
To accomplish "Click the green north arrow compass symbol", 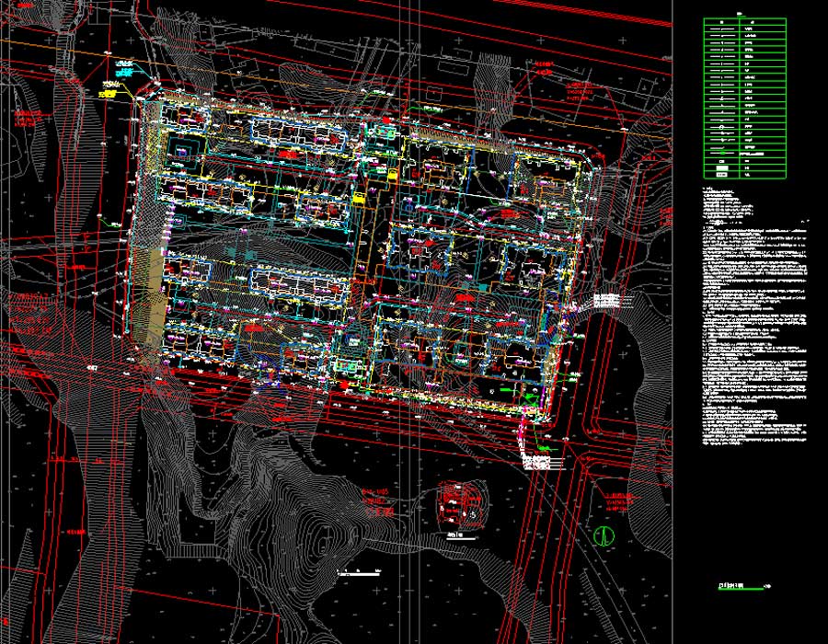I will pyautogui.click(x=604, y=535).
